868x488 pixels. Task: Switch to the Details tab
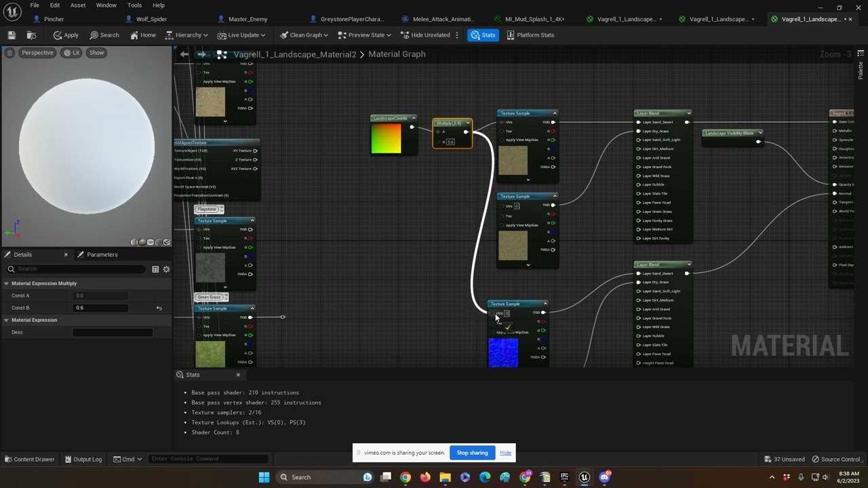click(23, 254)
